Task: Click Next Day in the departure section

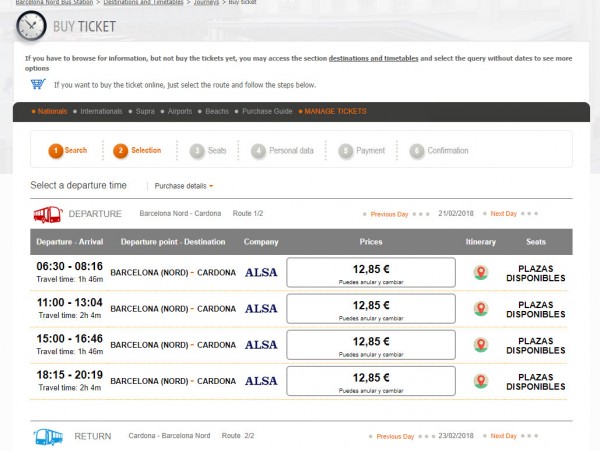Action: pos(504,214)
